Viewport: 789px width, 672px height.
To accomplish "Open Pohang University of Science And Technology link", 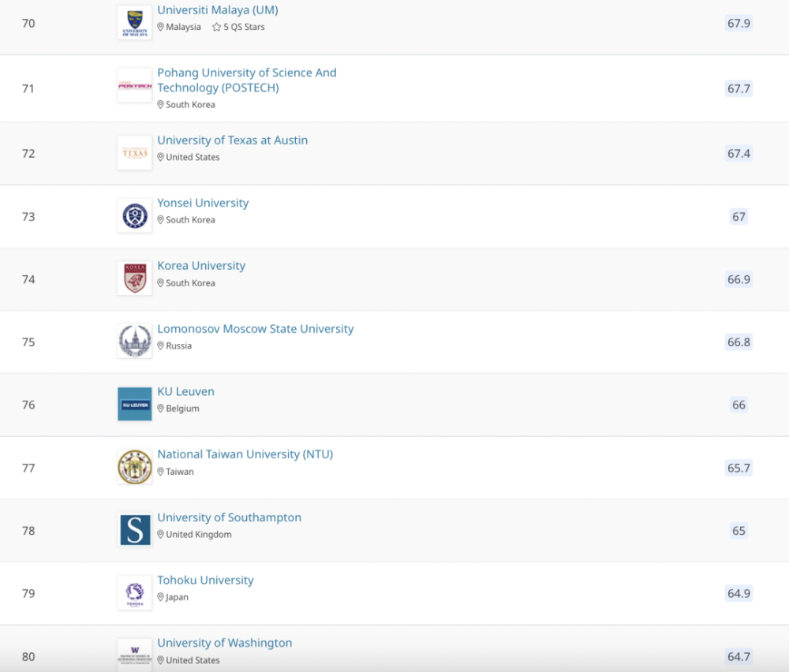I will click(x=246, y=80).
